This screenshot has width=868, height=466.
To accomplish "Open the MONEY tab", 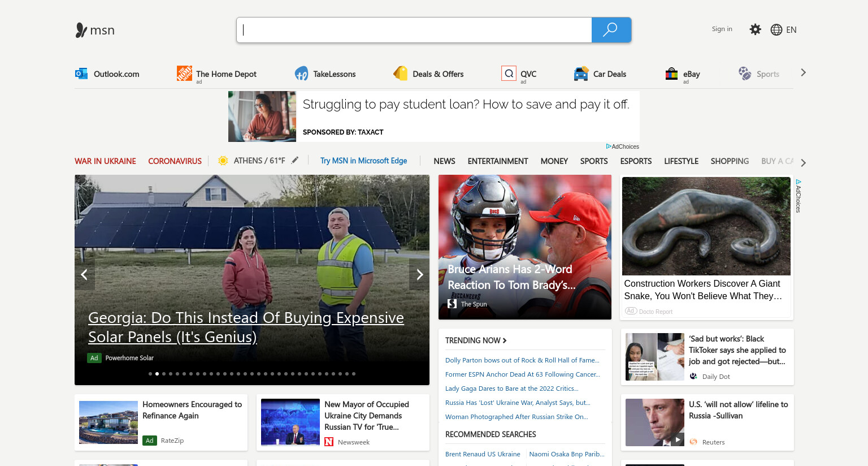I will point(554,161).
